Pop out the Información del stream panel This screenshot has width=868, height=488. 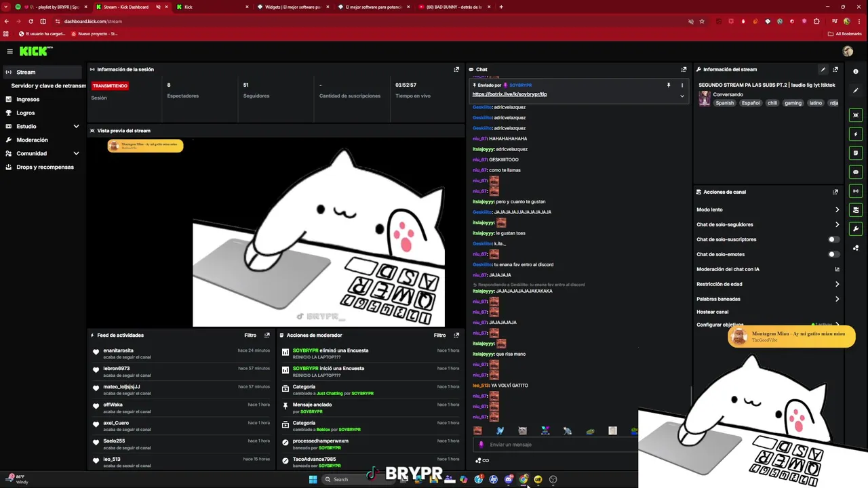click(x=835, y=69)
